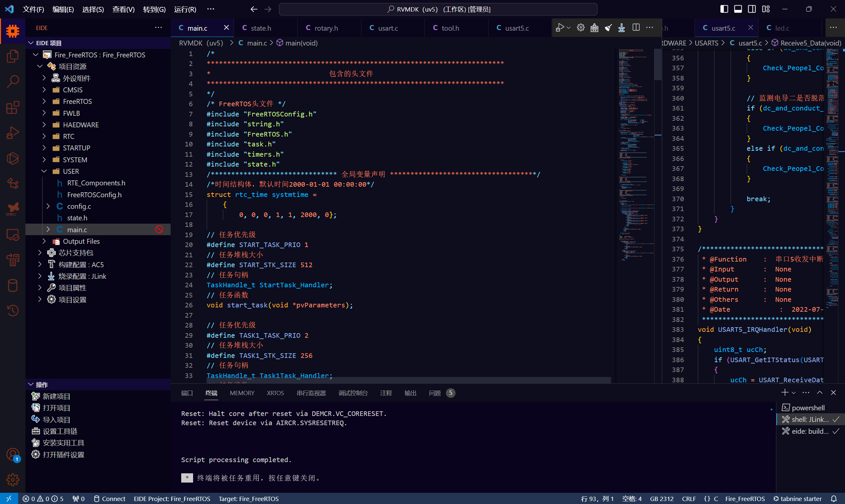845x504 pixels.
Task: Open the 文件(F) menu
Action: point(33,9)
